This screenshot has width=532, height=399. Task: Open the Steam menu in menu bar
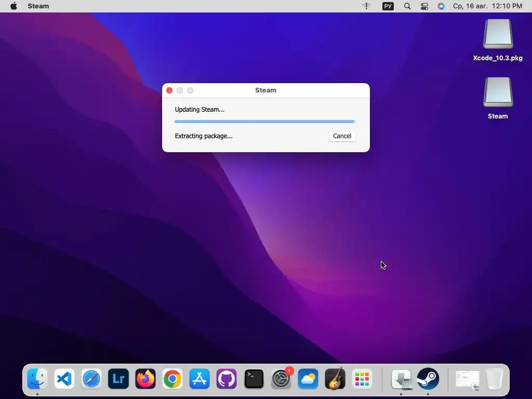coord(38,6)
